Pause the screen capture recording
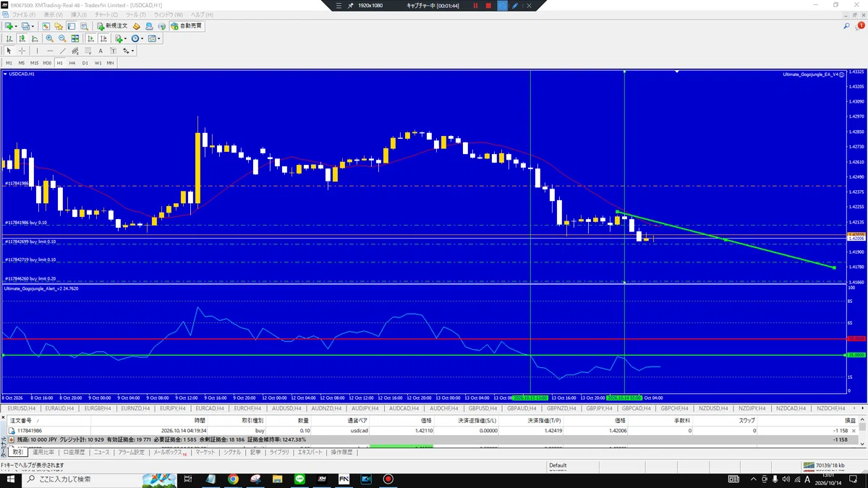868x488 pixels. click(x=476, y=5)
